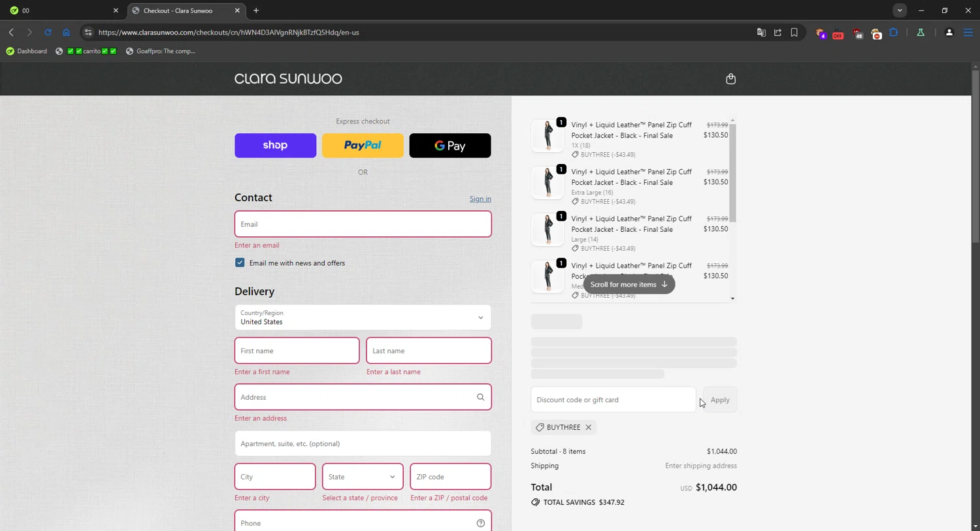Toggle 'Email me with news and offers' checkbox
The height and width of the screenshot is (531, 980).
[240, 263]
